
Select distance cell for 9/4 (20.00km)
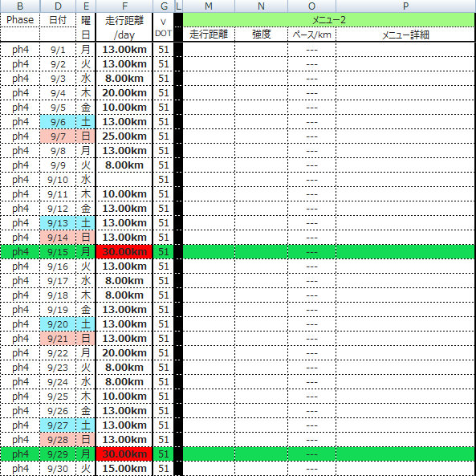(124, 93)
